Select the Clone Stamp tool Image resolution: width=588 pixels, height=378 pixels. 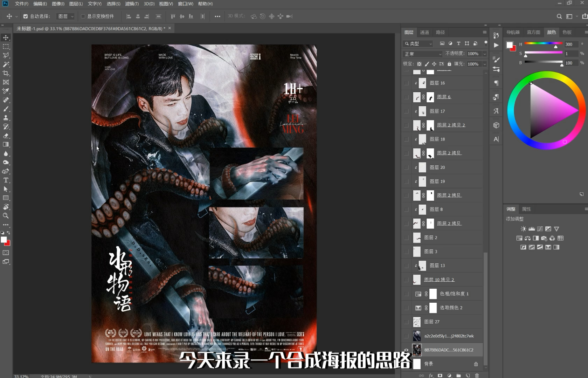pyautogui.click(x=6, y=118)
